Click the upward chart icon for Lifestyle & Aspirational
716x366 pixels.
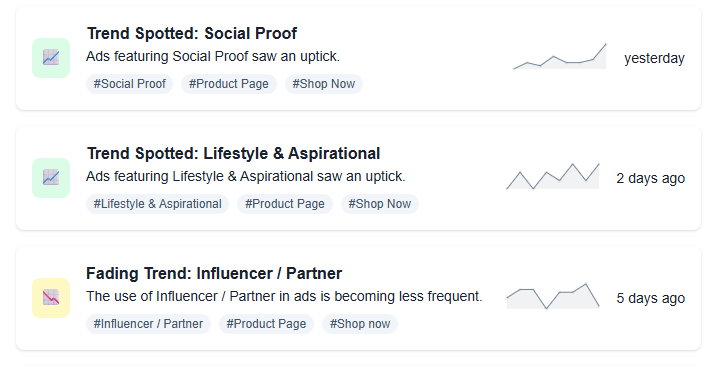coord(51,178)
